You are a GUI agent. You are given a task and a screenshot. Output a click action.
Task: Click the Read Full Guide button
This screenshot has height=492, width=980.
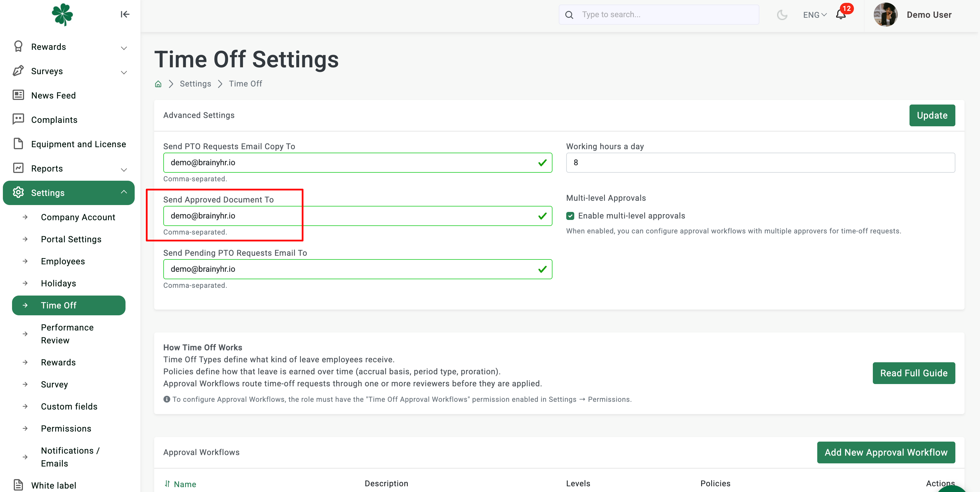pyautogui.click(x=914, y=373)
